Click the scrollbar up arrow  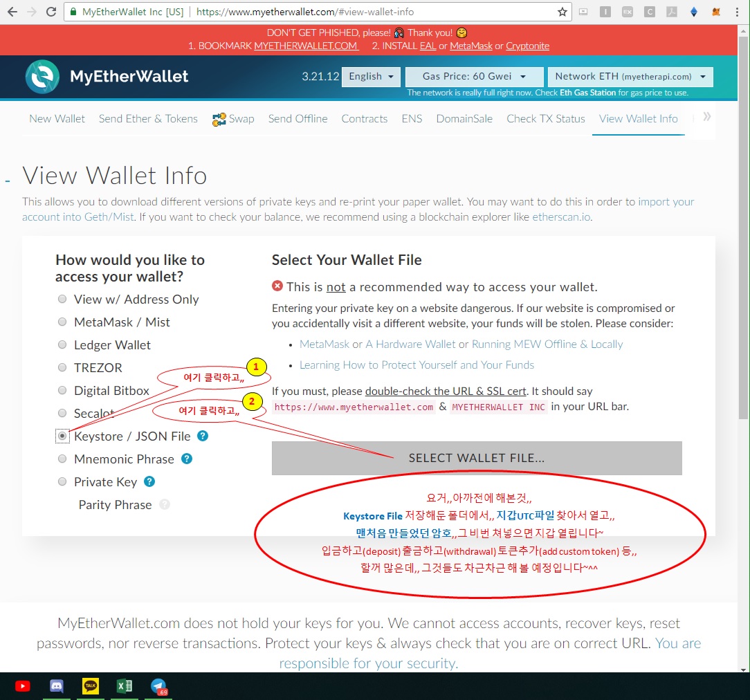(x=743, y=31)
